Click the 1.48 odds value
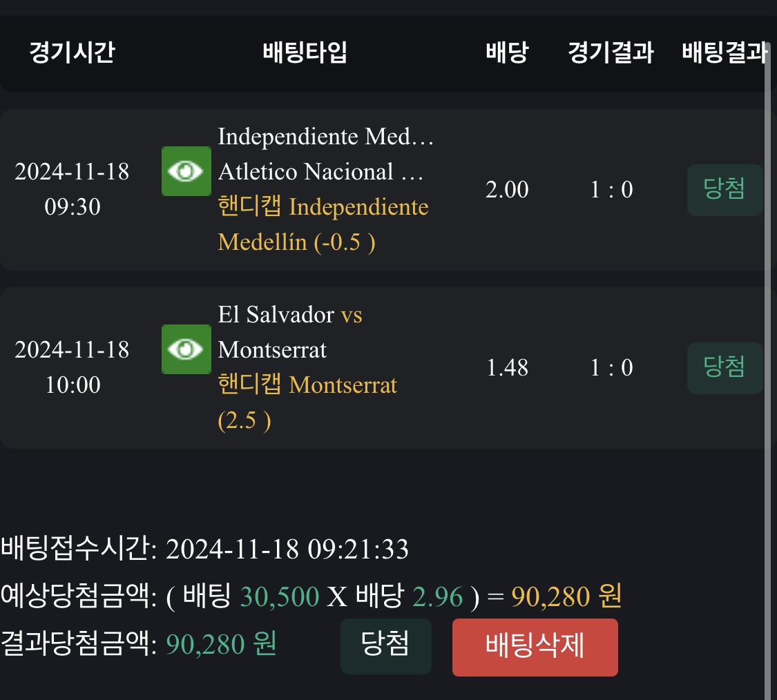Viewport: 777px width, 700px height. tap(507, 368)
